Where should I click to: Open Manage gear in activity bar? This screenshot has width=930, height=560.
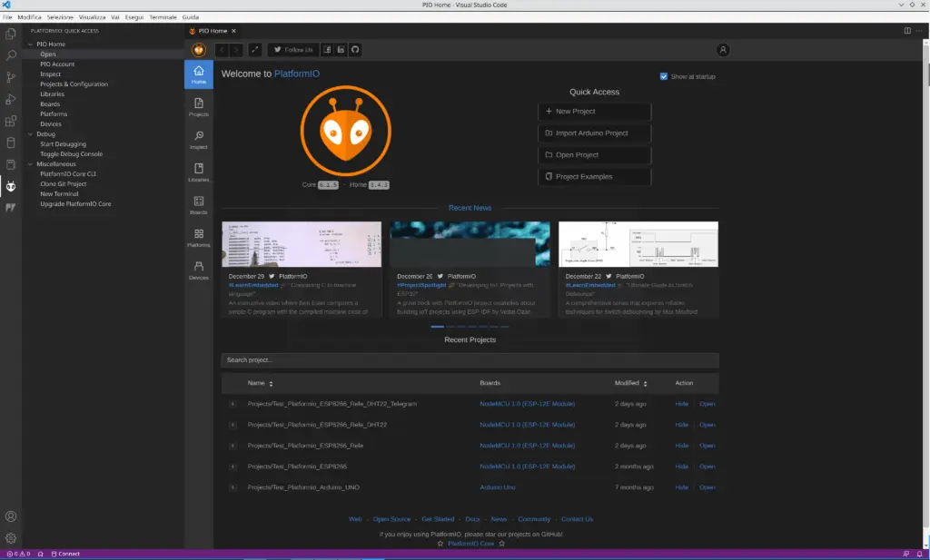coord(11,538)
